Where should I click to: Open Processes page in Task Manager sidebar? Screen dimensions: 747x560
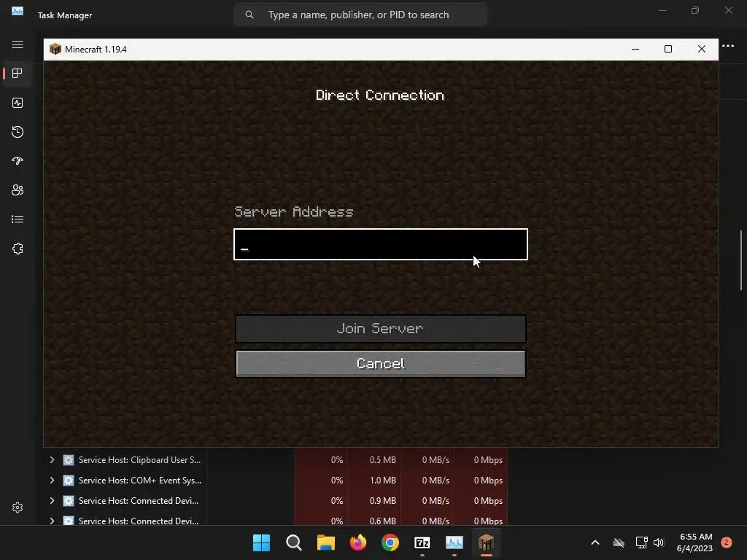click(x=18, y=74)
